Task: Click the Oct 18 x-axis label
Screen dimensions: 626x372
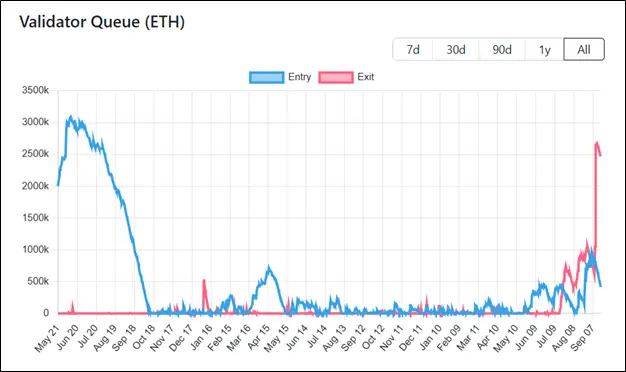Action: click(x=143, y=338)
